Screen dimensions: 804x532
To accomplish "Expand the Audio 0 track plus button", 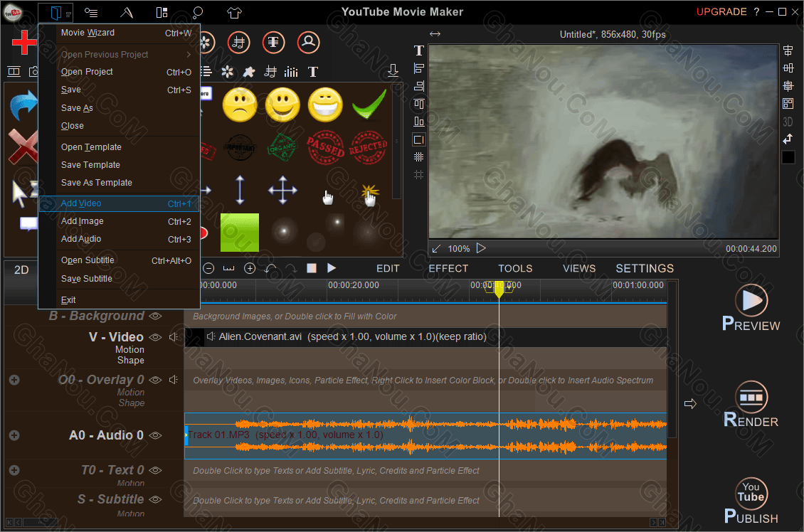I will pos(14,435).
